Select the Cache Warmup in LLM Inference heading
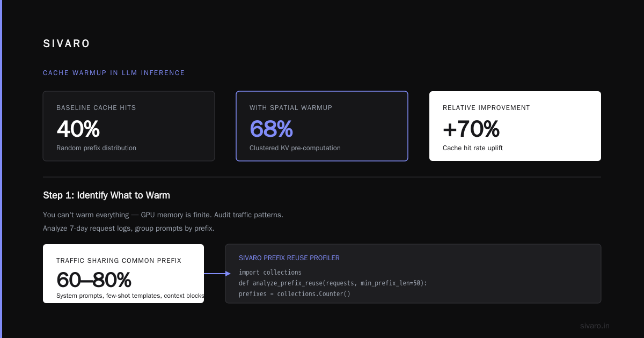Viewport: 644px width, 338px height. (114, 73)
